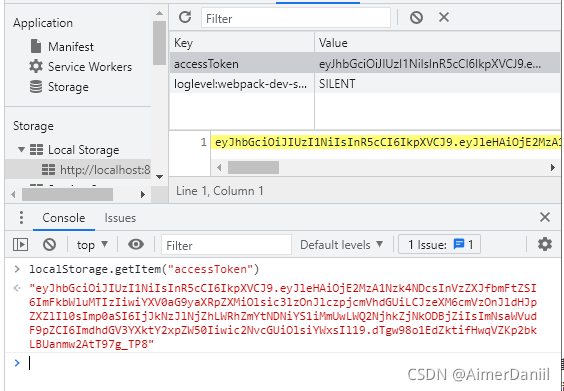564x391 pixels.
Task: Sort by the Key column header
Action: tap(242, 43)
